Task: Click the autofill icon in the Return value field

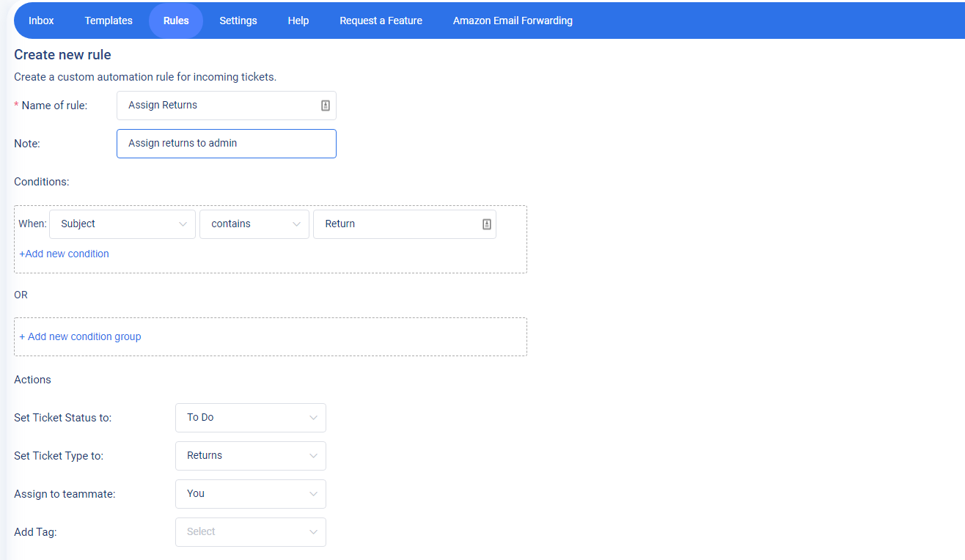Action: (486, 224)
